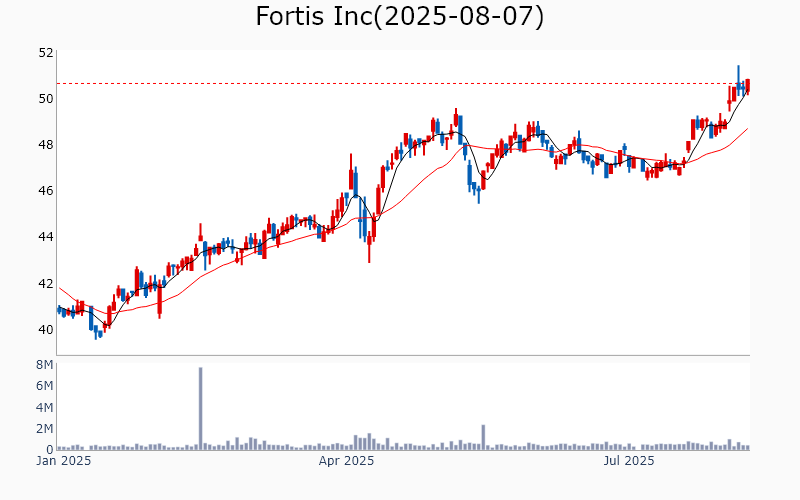The height and width of the screenshot is (500, 800).
Task: Click the highest-wick candlestick above 51
Action: (738, 72)
